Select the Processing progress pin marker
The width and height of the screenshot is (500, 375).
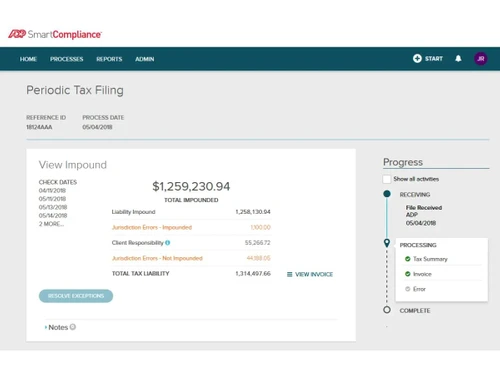[387, 243]
